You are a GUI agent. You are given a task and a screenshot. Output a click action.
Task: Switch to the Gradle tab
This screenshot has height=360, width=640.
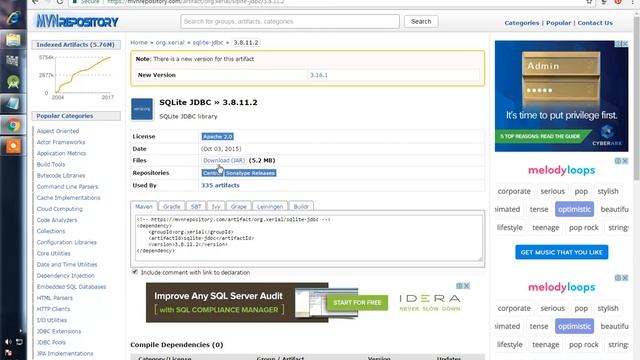[x=171, y=207]
